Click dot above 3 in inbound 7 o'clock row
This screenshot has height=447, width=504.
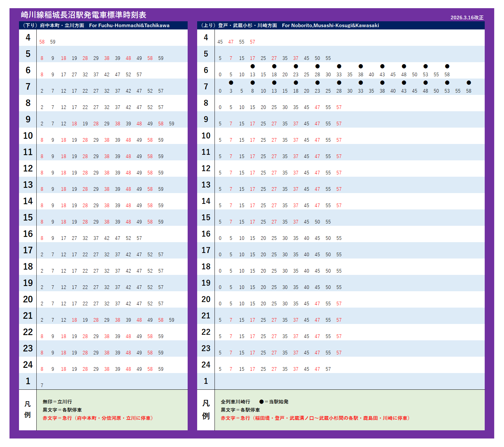click(x=231, y=83)
